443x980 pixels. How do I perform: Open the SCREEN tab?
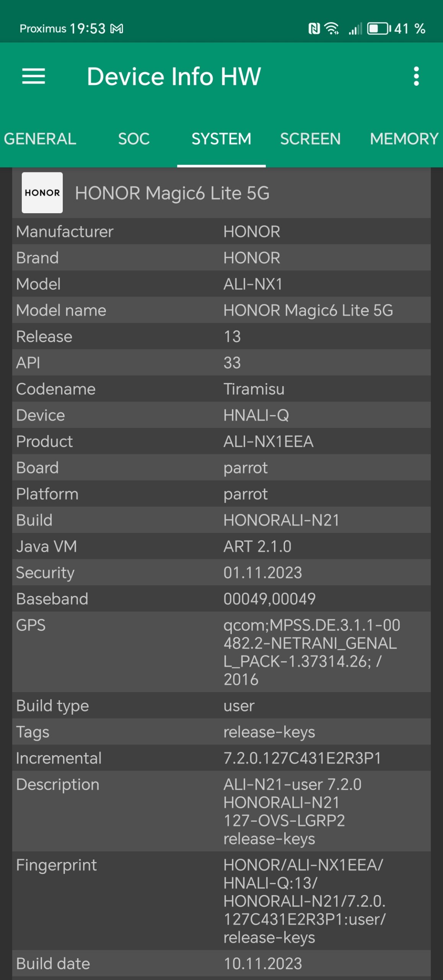tap(310, 139)
